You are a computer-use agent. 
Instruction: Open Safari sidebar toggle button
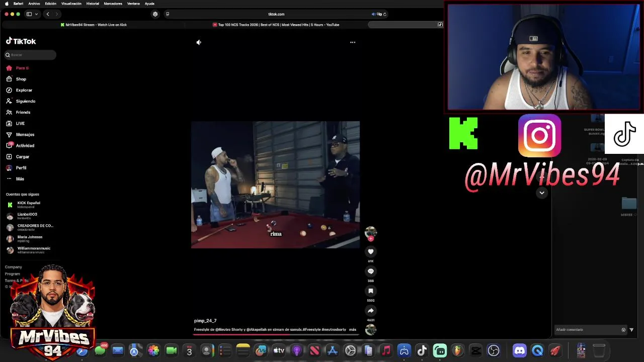point(29,14)
